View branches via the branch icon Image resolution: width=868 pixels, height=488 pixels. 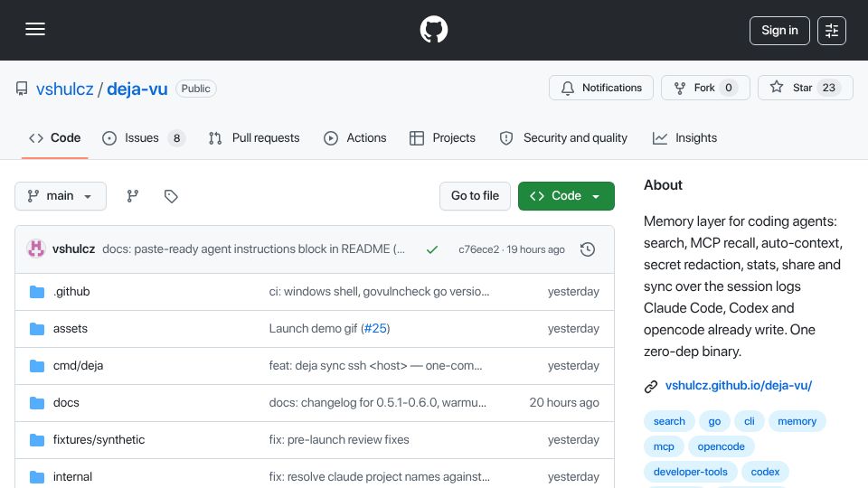click(132, 196)
